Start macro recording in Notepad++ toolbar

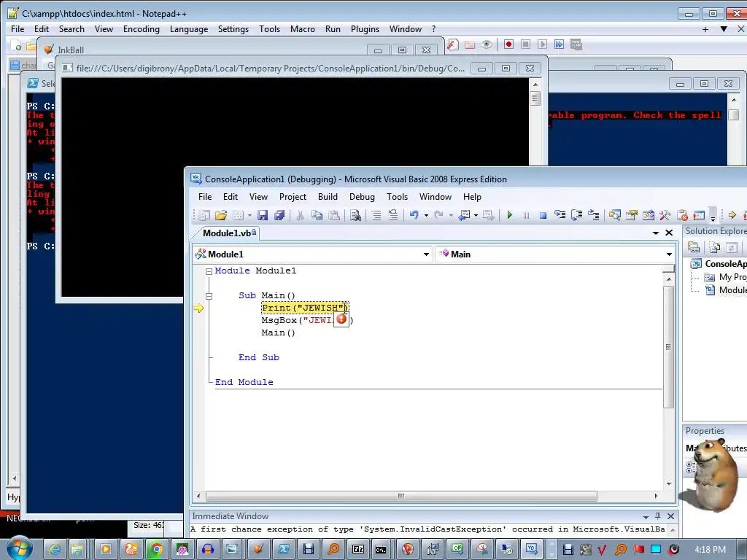pyautogui.click(x=508, y=44)
